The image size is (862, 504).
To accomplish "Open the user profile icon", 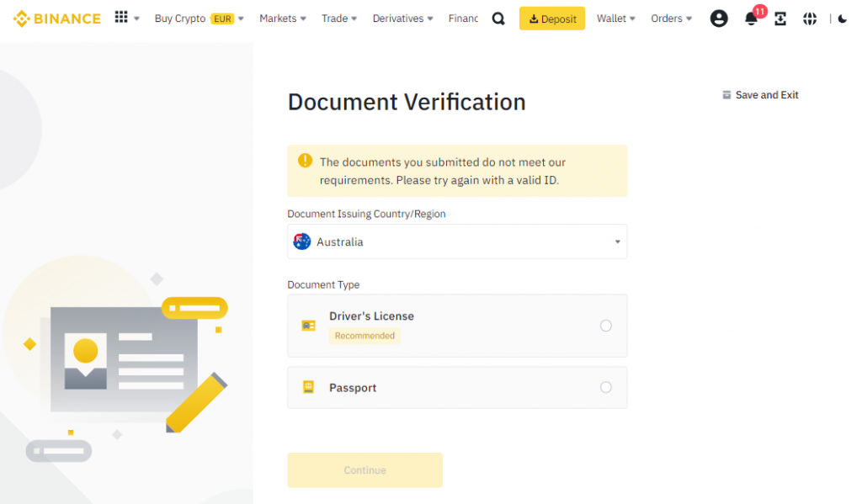I will pyautogui.click(x=719, y=19).
